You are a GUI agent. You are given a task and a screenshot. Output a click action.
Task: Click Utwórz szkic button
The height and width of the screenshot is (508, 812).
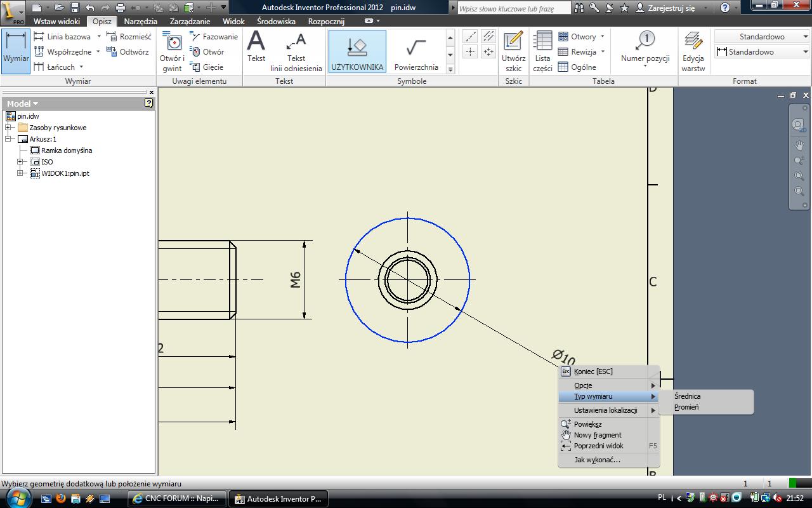(513, 52)
